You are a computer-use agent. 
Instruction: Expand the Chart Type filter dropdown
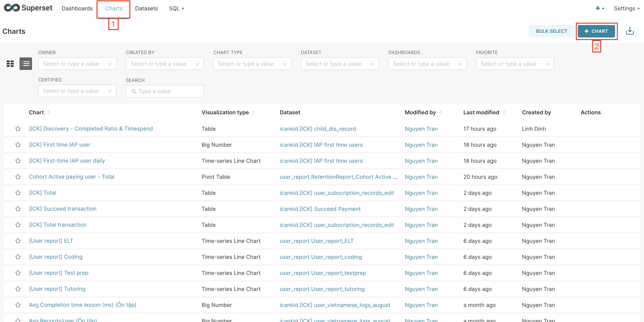252,64
